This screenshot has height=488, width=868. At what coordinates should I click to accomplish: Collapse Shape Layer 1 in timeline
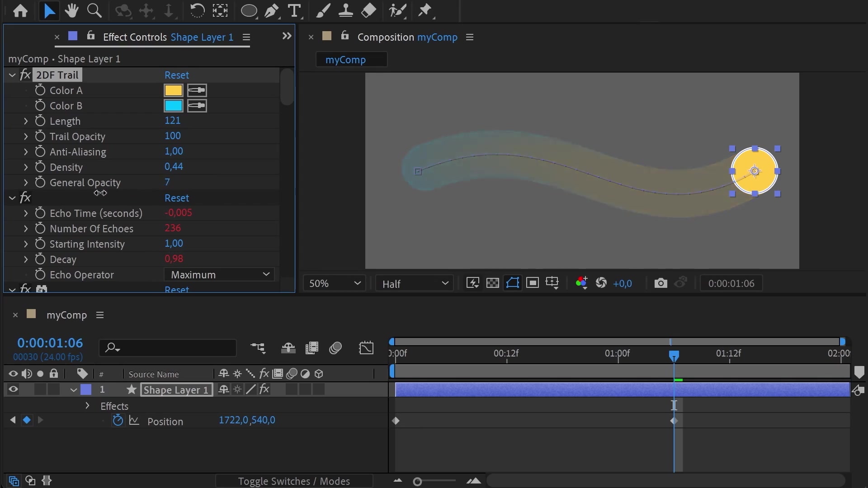[x=73, y=390]
